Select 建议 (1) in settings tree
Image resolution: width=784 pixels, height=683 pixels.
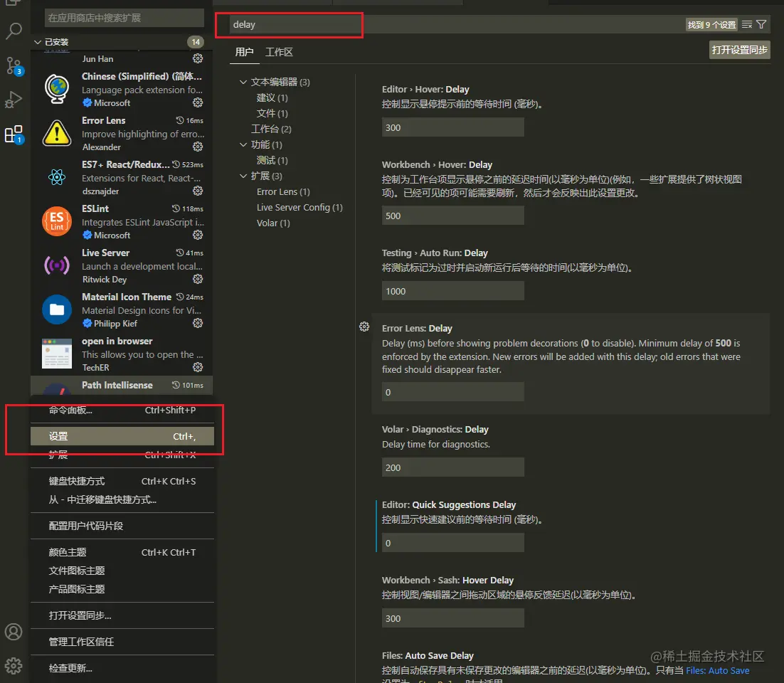[272, 97]
